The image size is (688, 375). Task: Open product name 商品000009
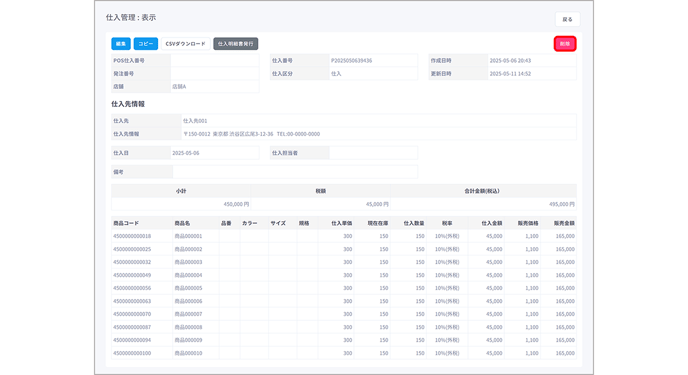[188, 340]
